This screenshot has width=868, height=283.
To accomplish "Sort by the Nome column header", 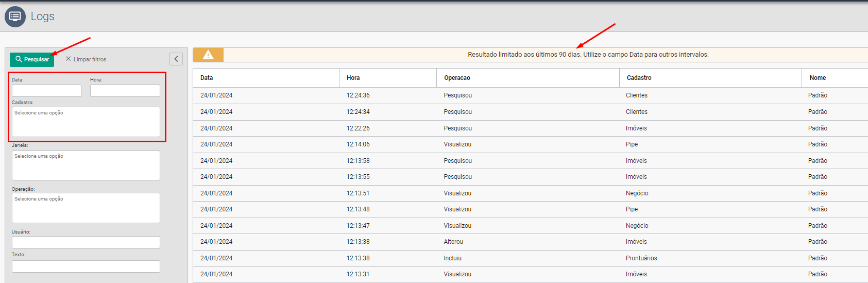I will (x=818, y=78).
